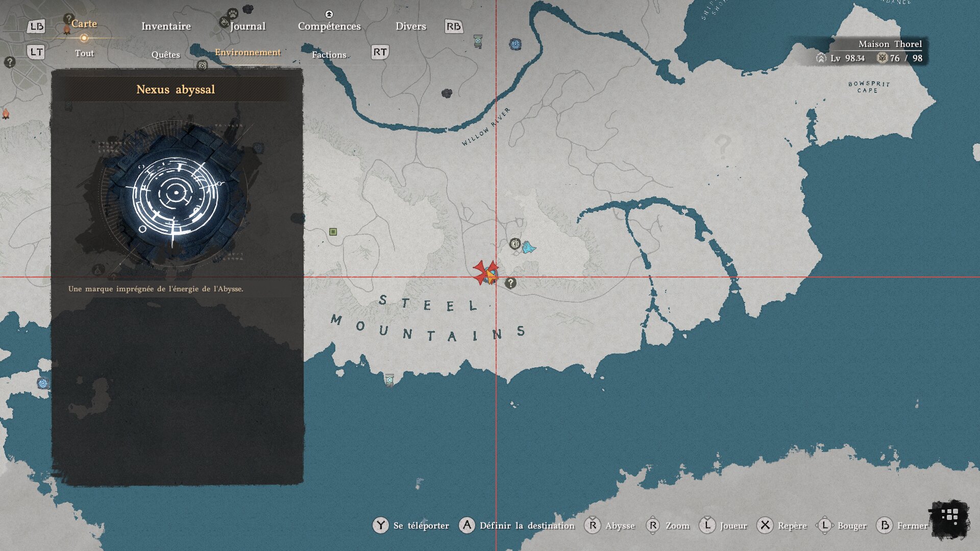The height and width of the screenshot is (551, 980).
Task: Select the question mark marker near crosshair
Action: coord(510,283)
